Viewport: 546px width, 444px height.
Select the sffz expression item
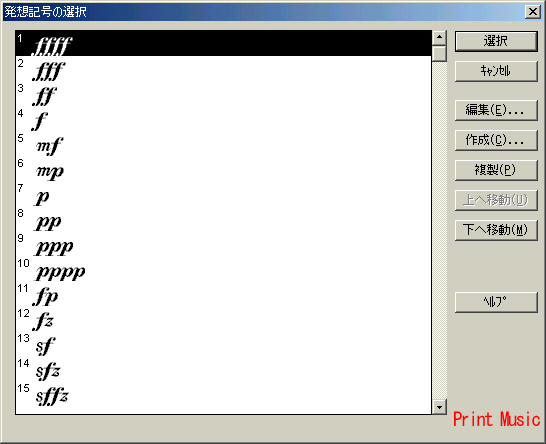(223, 394)
